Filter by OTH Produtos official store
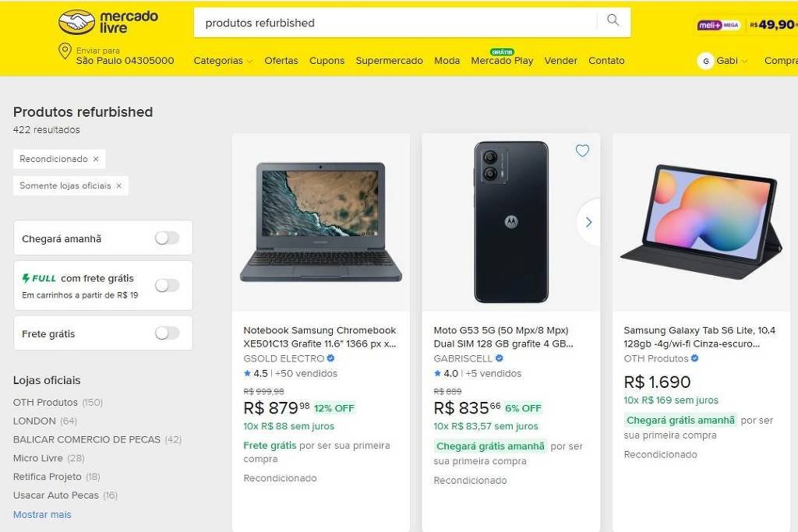 (x=46, y=403)
